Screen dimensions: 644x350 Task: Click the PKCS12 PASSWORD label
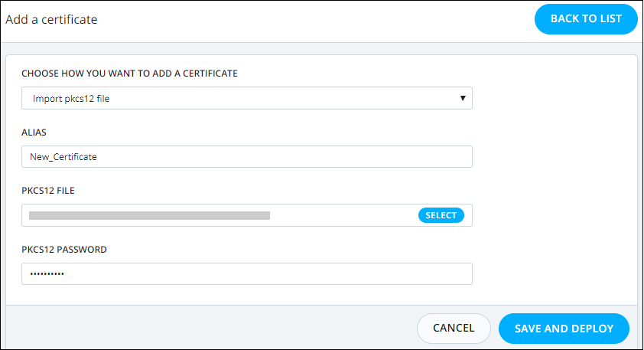click(64, 250)
